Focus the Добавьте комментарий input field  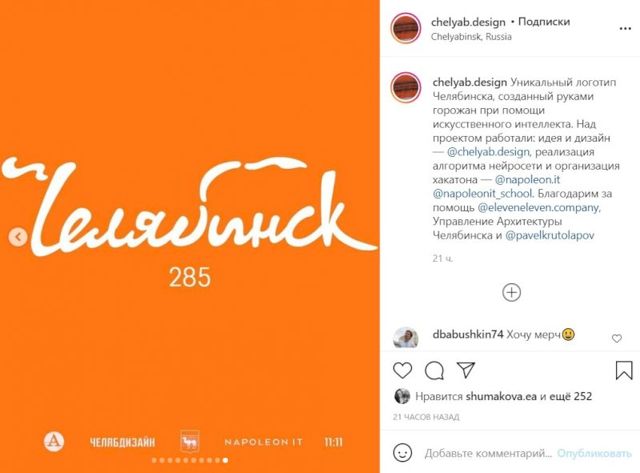[488, 453]
